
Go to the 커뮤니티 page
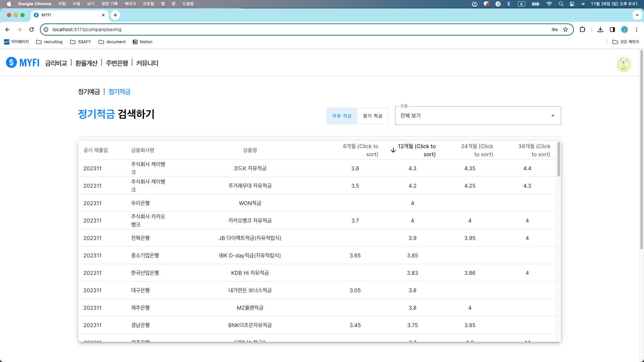point(147,63)
